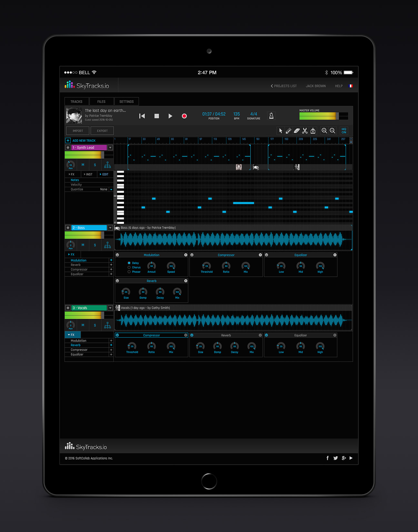This screenshot has width=418, height=532.
Task: Collapse EDIT section of Synth Lead
Action: tap(104, 174)
